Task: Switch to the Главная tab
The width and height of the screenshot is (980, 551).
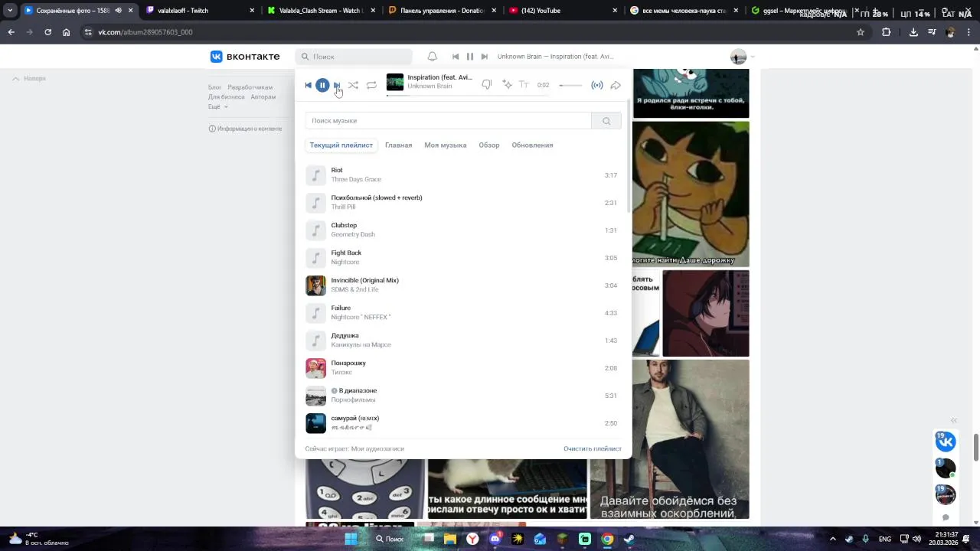Action: [398, 145]
